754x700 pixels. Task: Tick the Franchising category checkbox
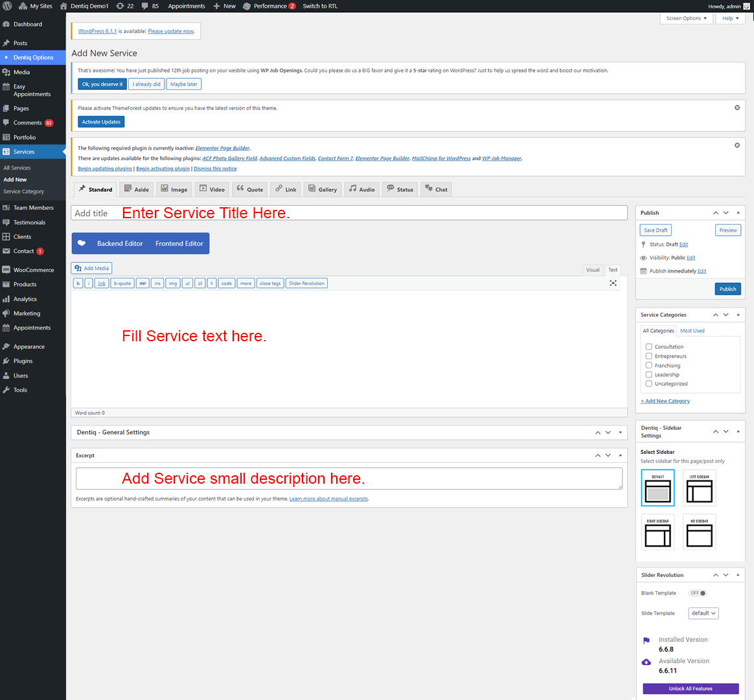tap(648, 365)
